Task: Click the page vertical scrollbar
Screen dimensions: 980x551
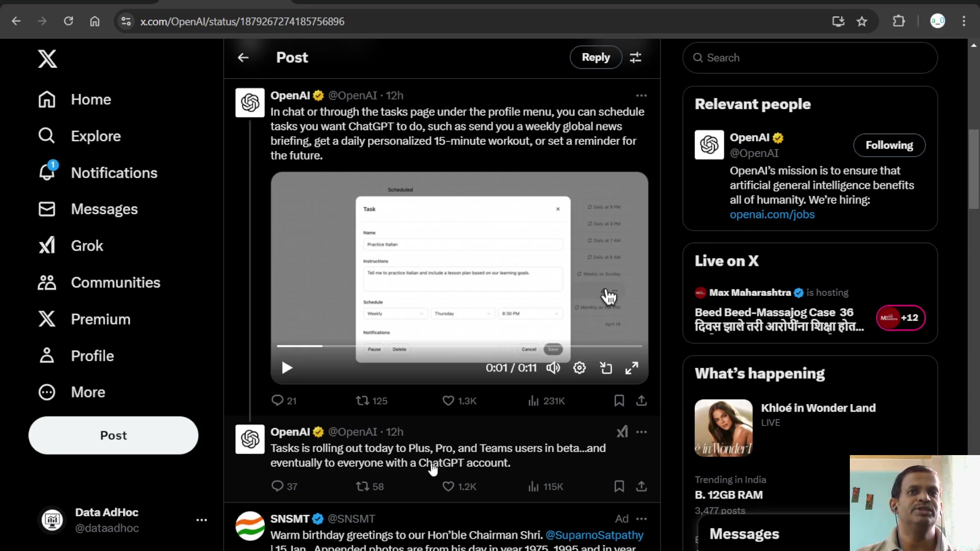Action: [974, 169]
